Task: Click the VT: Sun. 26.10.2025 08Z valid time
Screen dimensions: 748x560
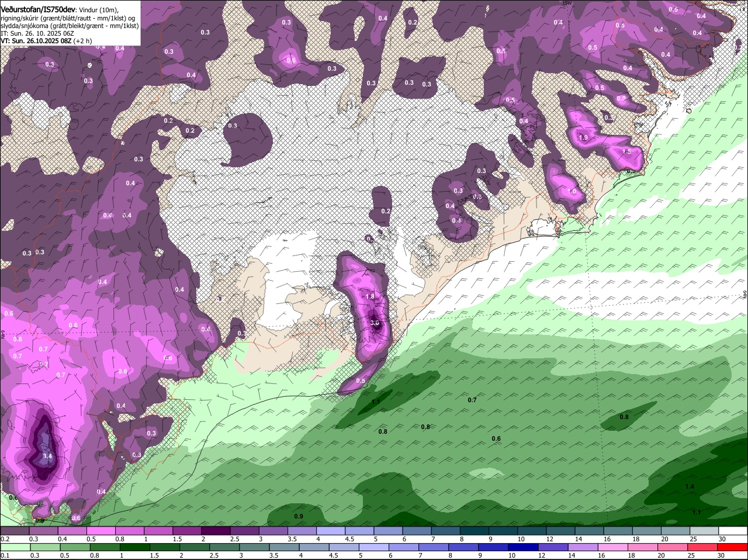Action: [36, 41]
